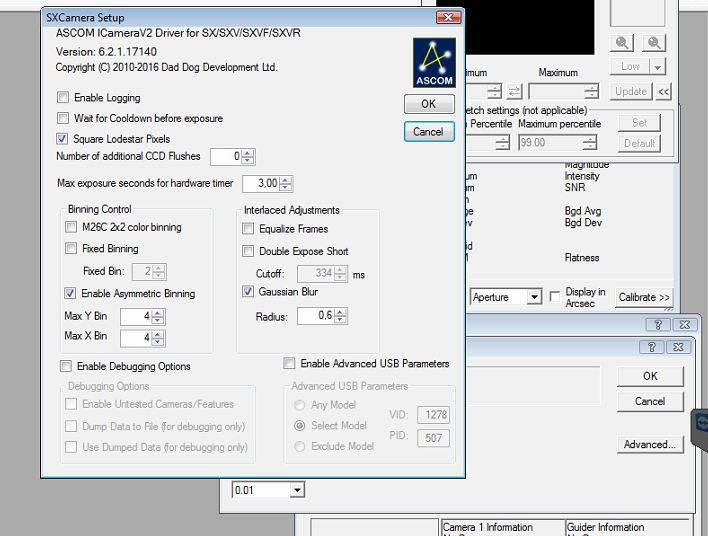Click Cancel in SXCamera Setup
The image size is (708, 536).
pos(429,132)
